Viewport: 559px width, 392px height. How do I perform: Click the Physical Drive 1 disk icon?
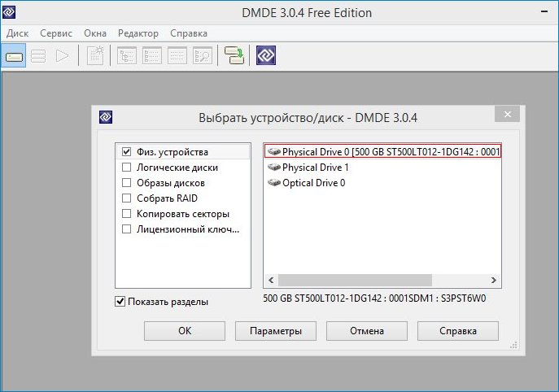coord(274,167)
